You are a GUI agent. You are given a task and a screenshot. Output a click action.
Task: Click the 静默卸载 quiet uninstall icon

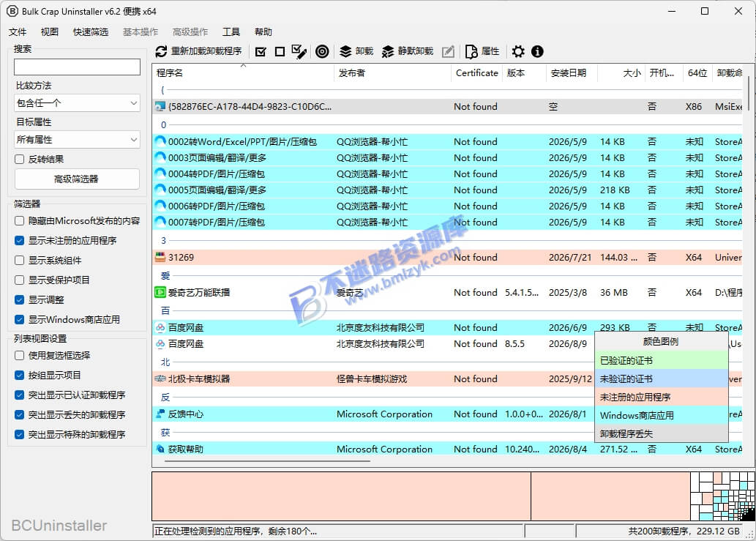(x=388, y=51)
